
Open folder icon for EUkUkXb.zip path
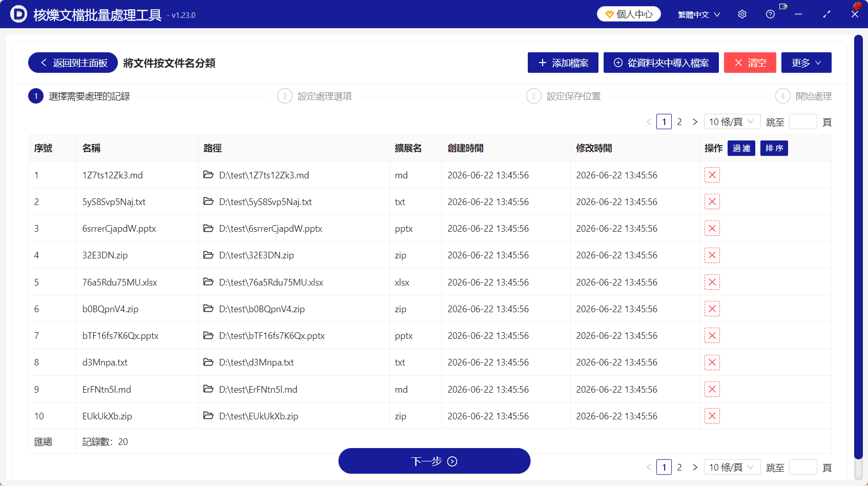pos(208,416)
